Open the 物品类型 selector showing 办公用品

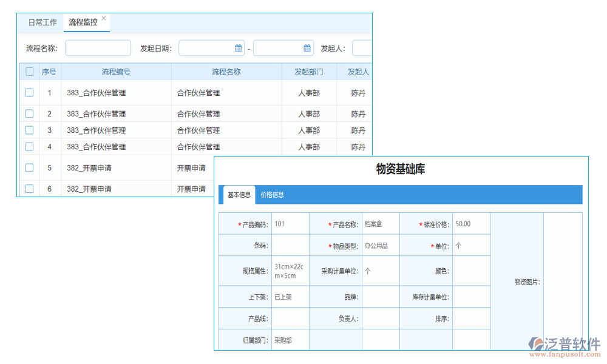(x=381, y=246)
